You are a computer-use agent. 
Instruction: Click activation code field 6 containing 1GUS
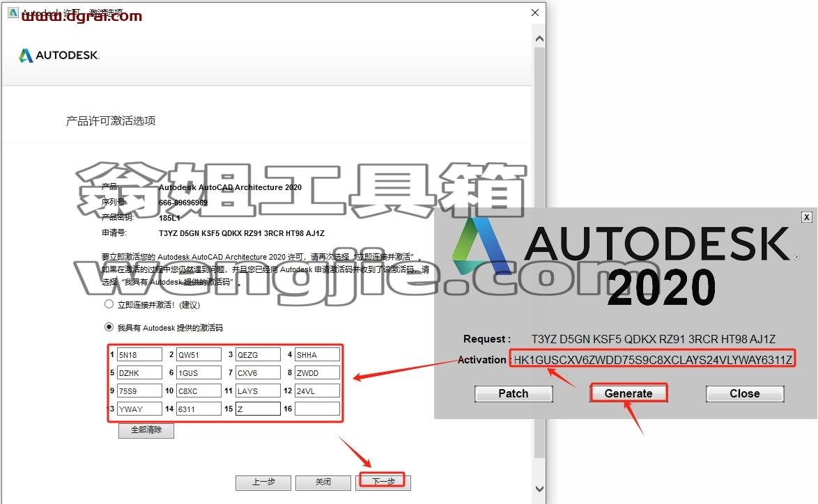(x=199, y=373)
